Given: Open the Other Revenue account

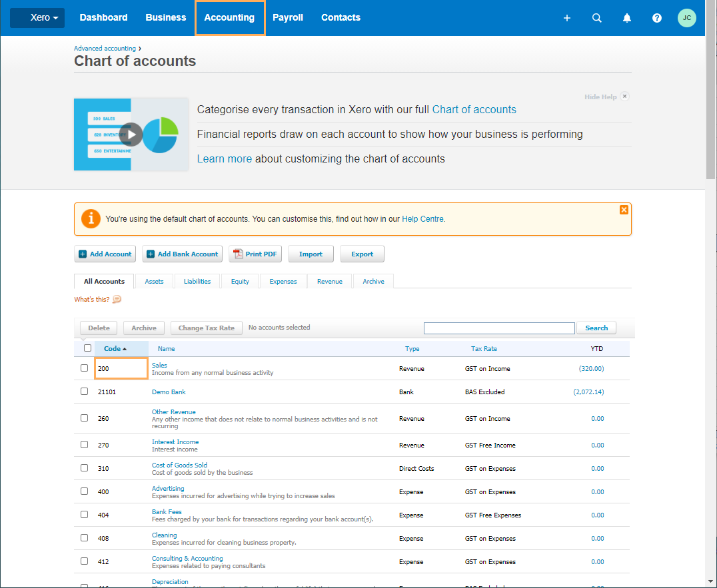Looking at the screenshot, I should [174, 412].
